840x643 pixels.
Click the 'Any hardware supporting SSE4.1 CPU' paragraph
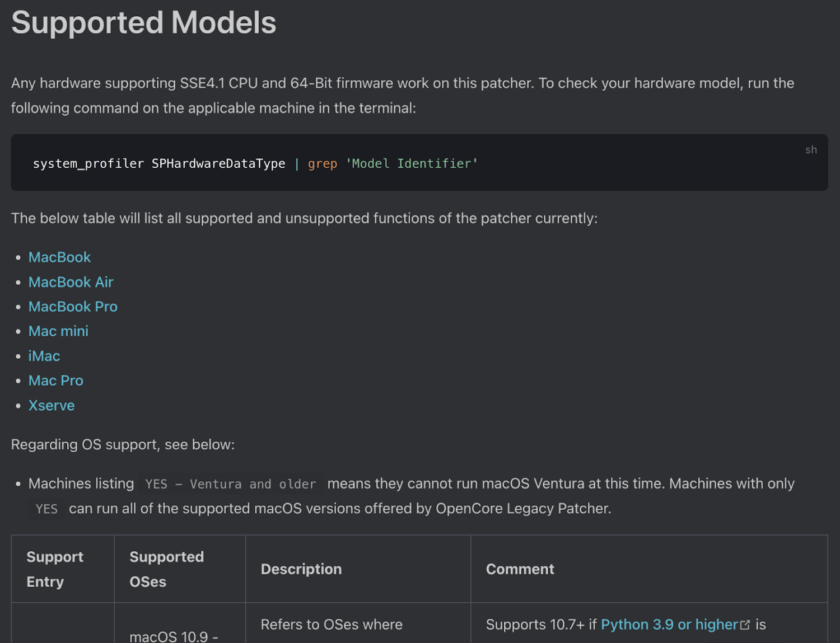403,95
